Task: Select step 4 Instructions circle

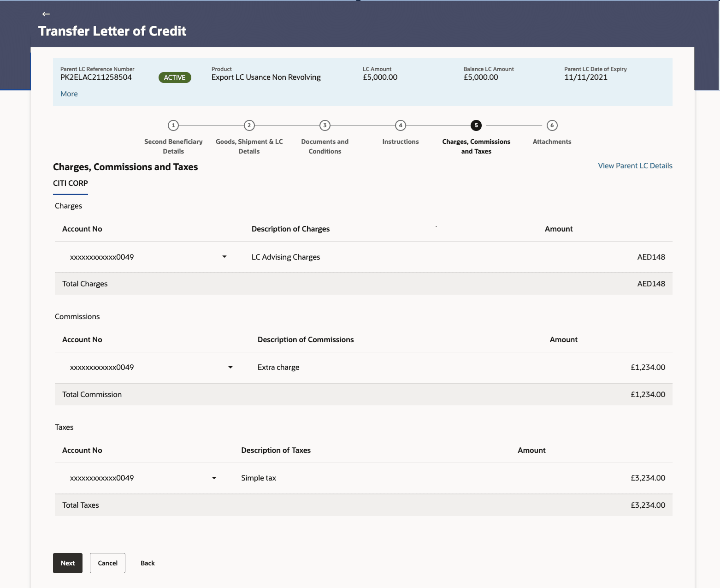Action: [x=401, y=125]
